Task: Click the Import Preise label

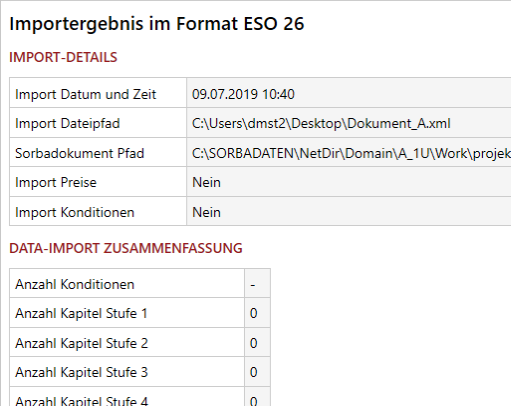Action: click(56, 182)
